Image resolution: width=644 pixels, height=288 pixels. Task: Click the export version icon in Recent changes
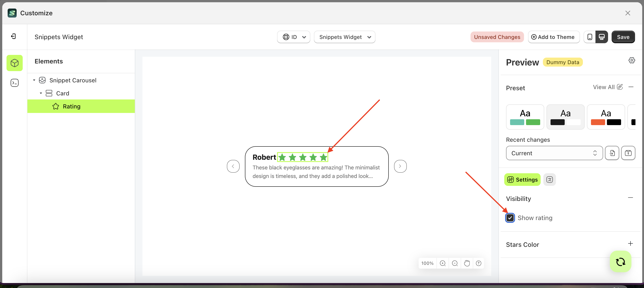[628, 153]
